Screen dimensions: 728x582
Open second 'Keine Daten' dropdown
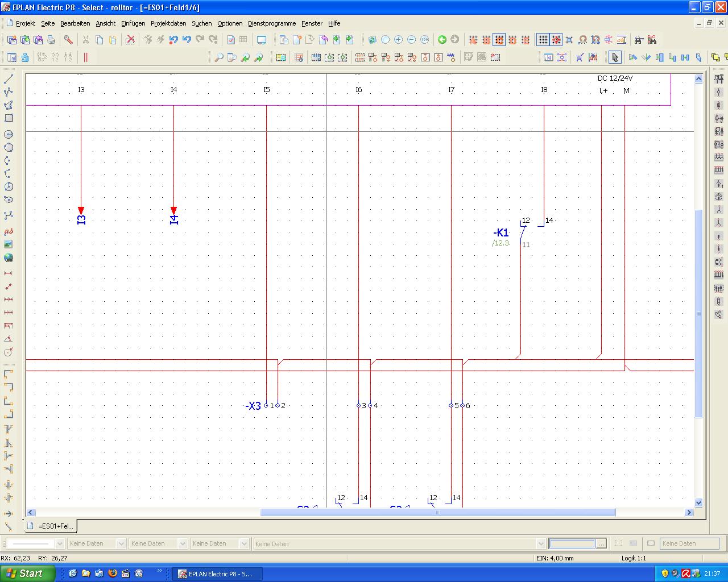pos(183,544)
